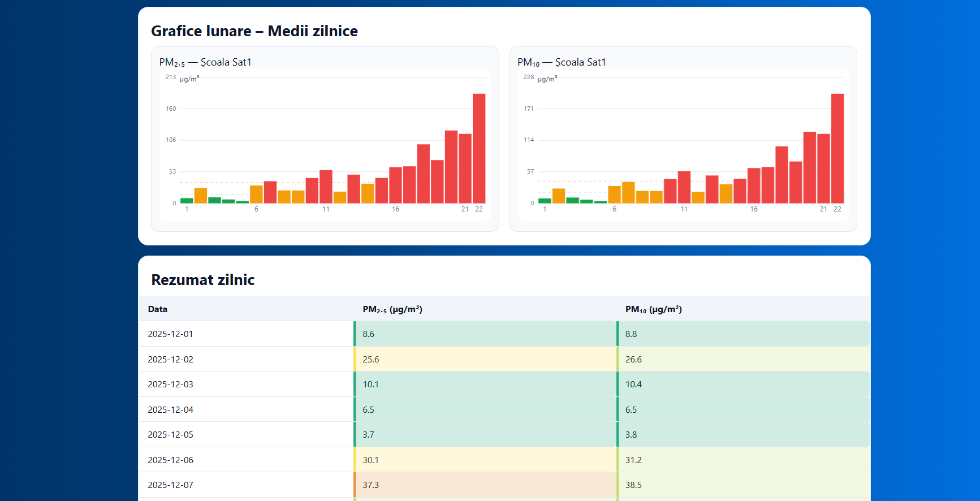Click the tallest red bar in PM10 chart
The image size is (980, 501).
coord(837,148)
